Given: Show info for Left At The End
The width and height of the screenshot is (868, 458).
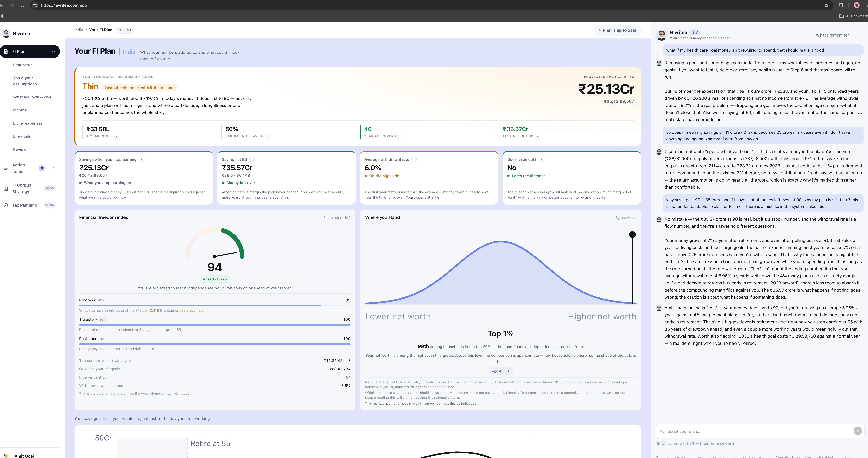Looking at the screenshot, I should coord(537,136).
